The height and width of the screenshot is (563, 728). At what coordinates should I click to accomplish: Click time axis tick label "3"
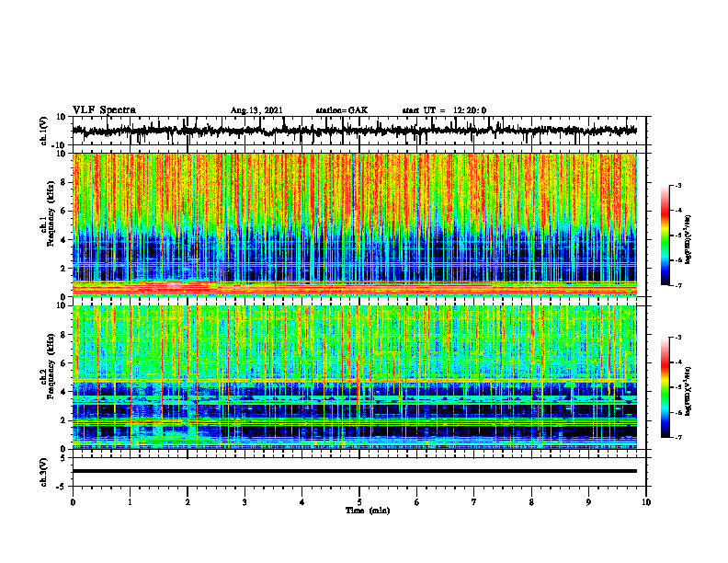(x=245, y=502)
